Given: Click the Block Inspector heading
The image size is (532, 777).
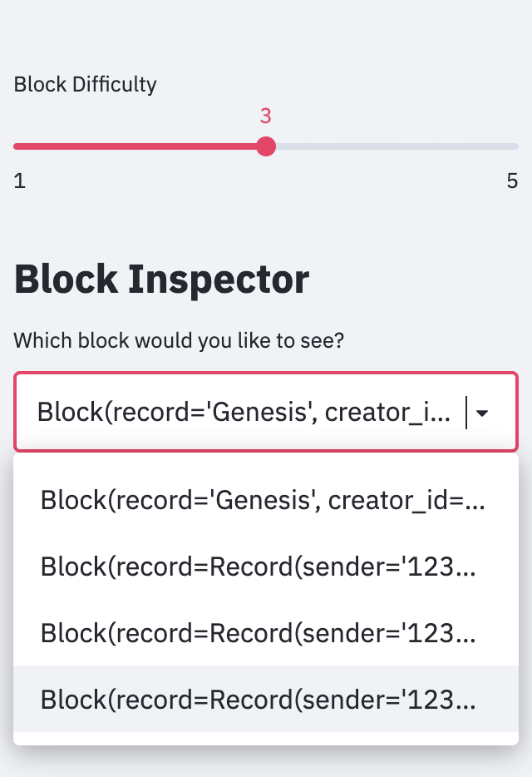Looking at the screenshot, I should pos(160,280).
